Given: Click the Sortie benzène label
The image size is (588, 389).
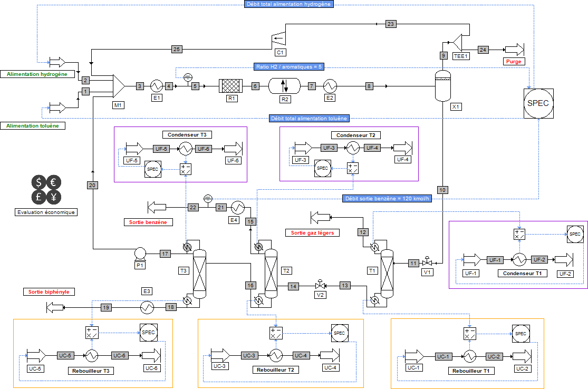Looking at the screenshot, I should point(148,222).
